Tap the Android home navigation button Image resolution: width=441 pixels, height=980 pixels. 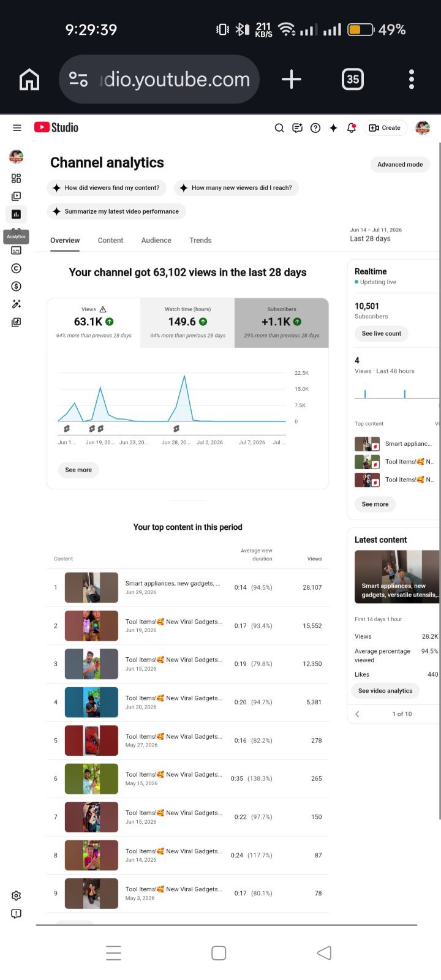click(219, 952)
